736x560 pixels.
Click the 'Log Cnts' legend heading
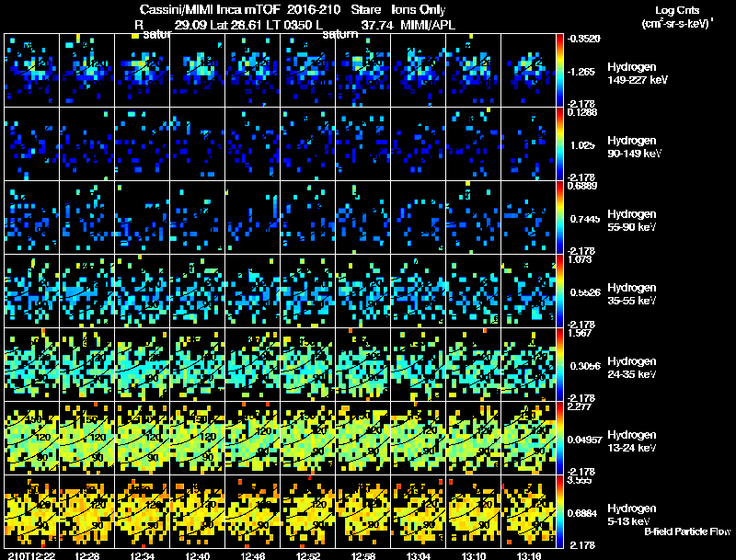pos(677,10)
